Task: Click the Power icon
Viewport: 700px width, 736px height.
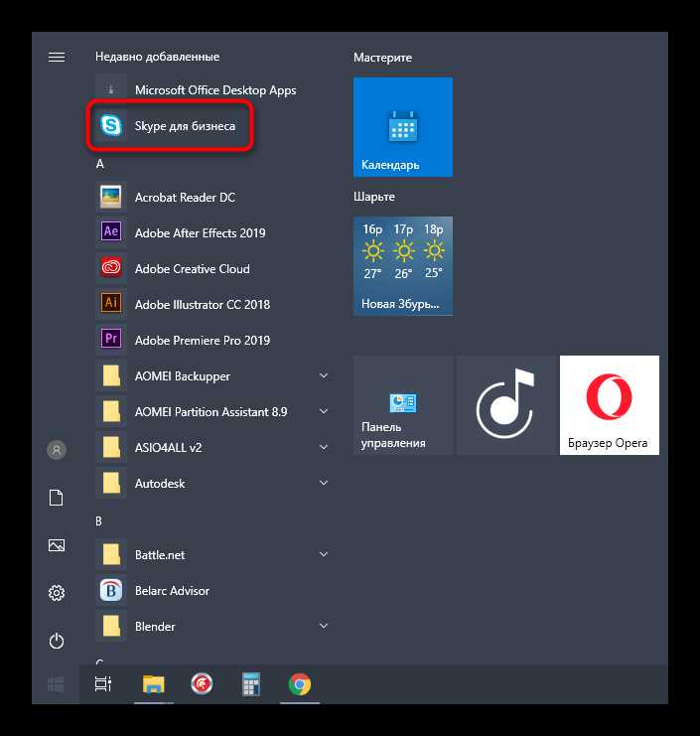Action: 57,641
